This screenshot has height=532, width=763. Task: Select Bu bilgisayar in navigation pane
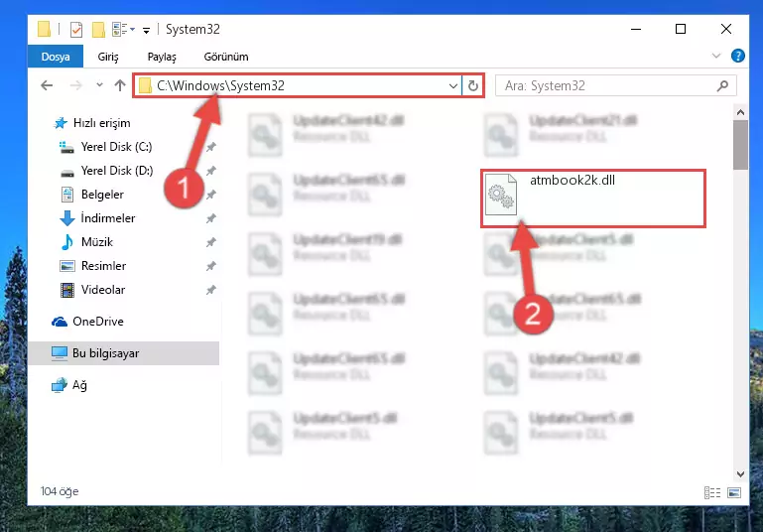tap(124, 353)
